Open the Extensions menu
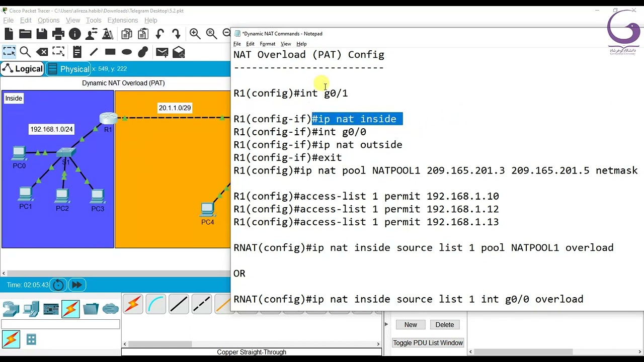644x362 pixels. click(x=122, y=20)
